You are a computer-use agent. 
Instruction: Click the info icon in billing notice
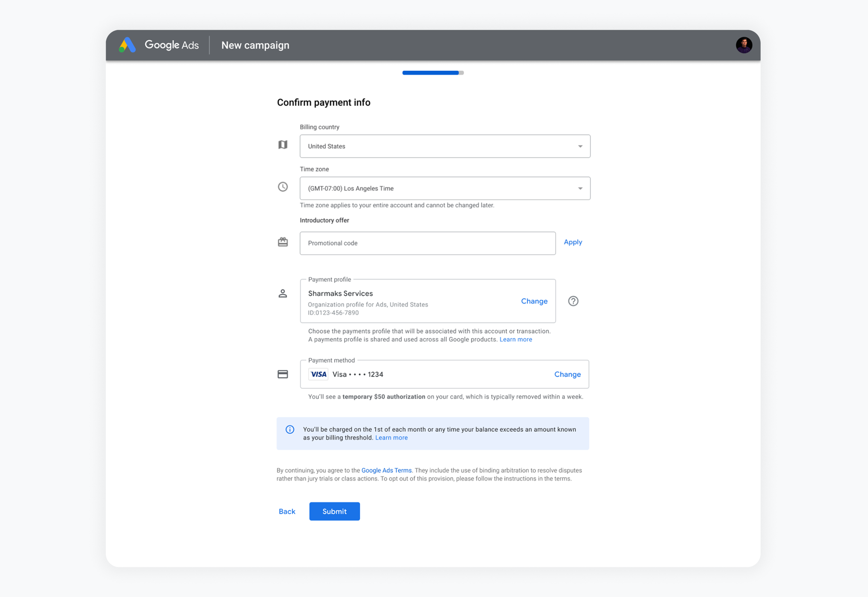point(290,429)
